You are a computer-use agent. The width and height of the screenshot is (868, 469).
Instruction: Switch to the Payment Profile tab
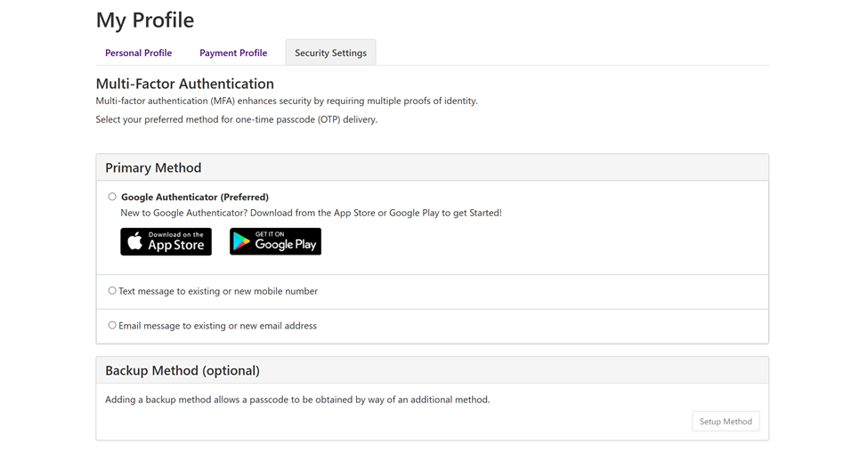(x=233, y=53)
